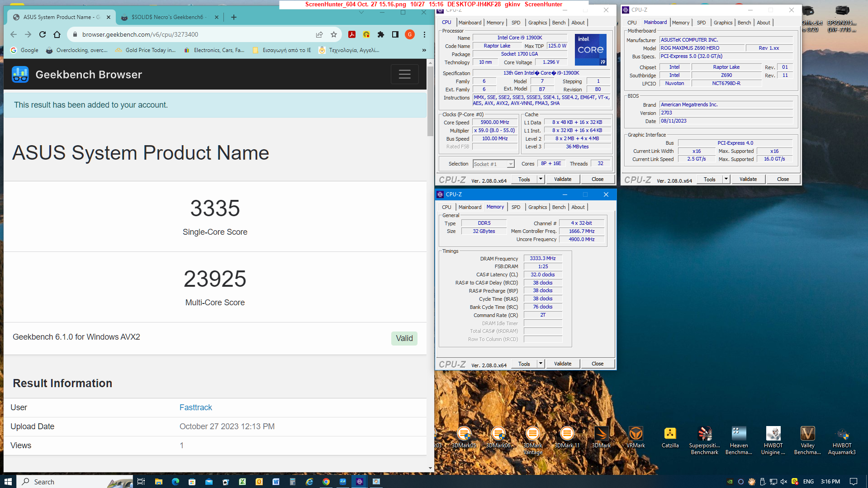Screen dimensions: 868x488
Task: Click the Geekbench Browser logo icon
Action: (20, 75)
